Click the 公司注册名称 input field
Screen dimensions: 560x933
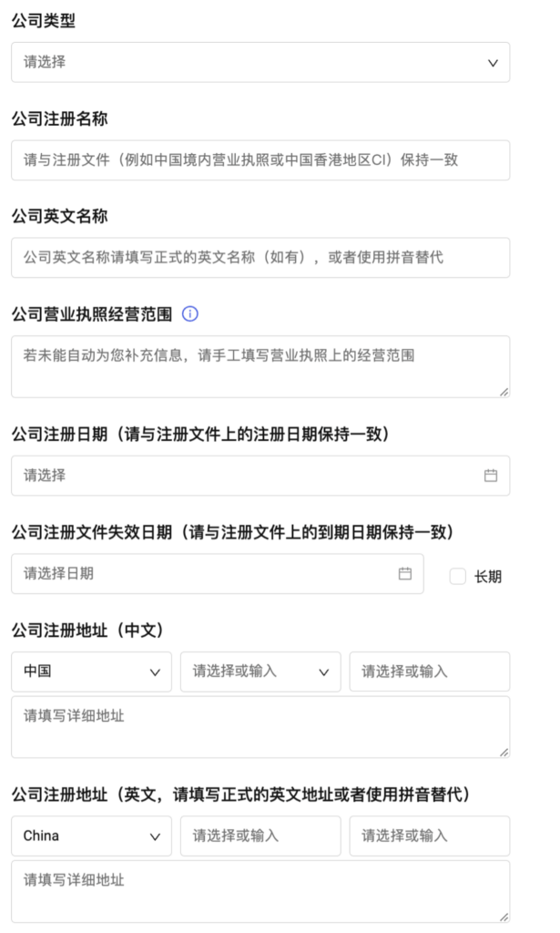point(260,160)
